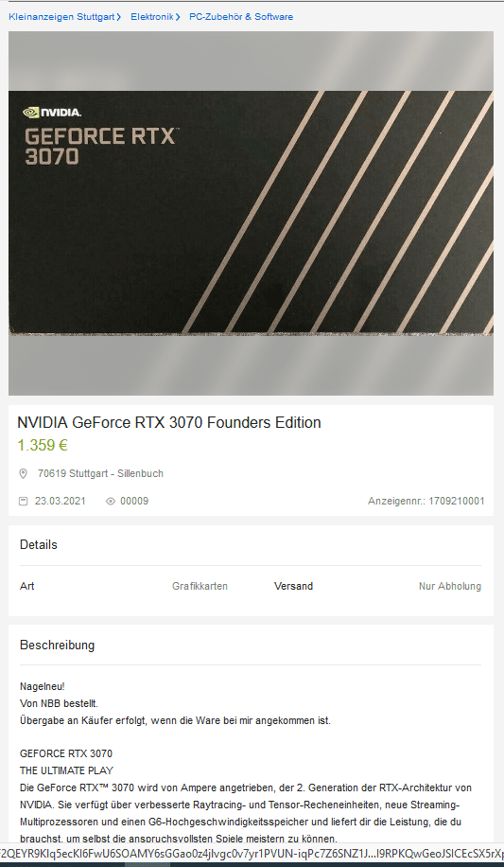Click the NVIDIA logo on the box image
This screenshot has width=504, height=867.
53,113
